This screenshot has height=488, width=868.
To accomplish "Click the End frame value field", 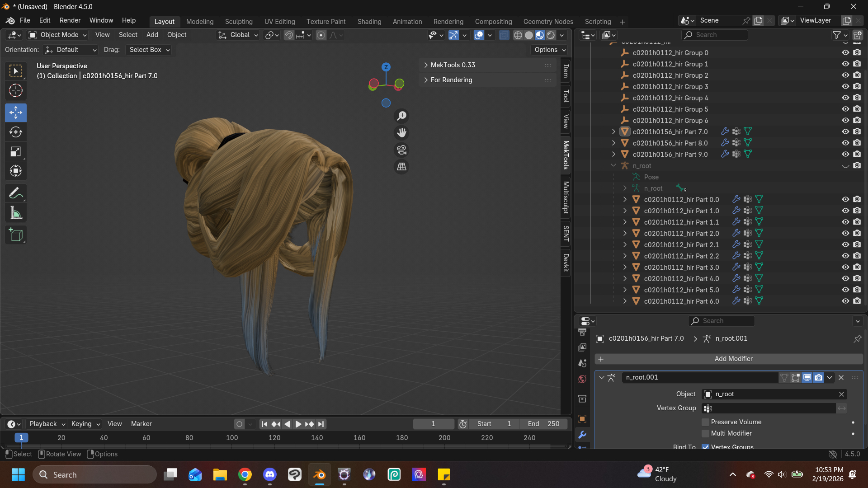I will 543,424.
